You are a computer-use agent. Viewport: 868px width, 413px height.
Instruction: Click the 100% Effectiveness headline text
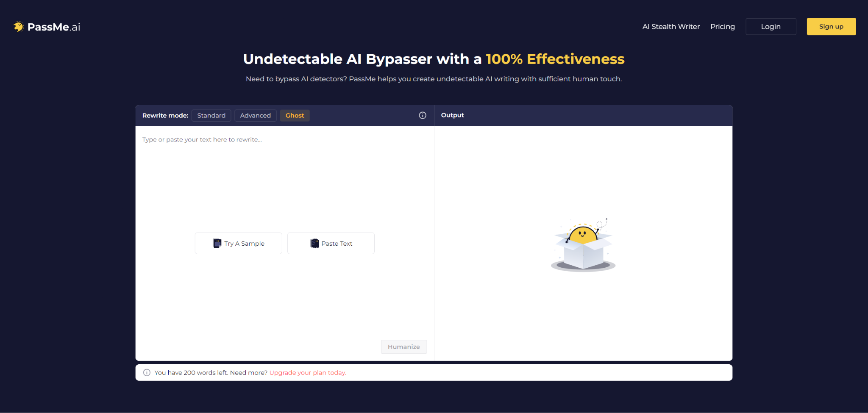click(555, 59)
